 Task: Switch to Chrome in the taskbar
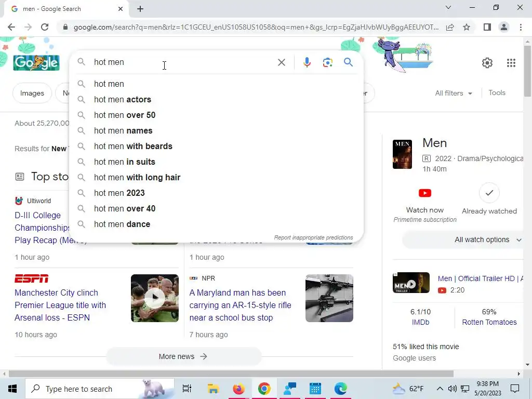pyautogui.click(x=264, y=389)
